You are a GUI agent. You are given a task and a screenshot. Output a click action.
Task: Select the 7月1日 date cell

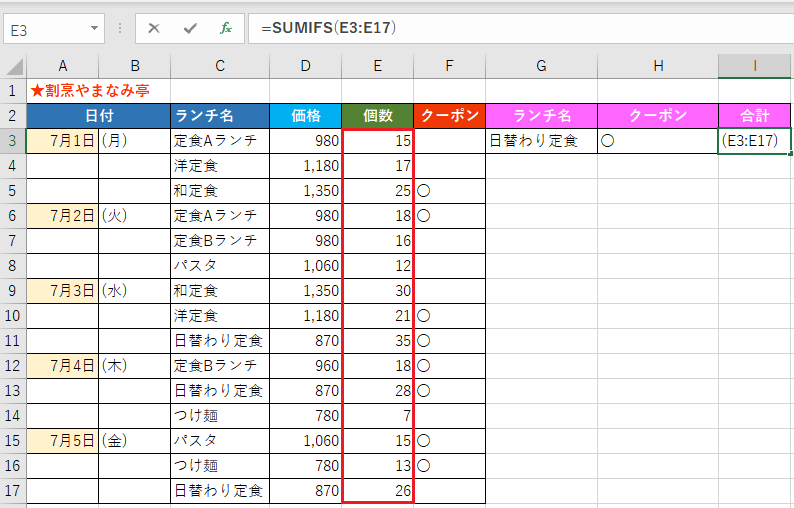pos(63,141)
